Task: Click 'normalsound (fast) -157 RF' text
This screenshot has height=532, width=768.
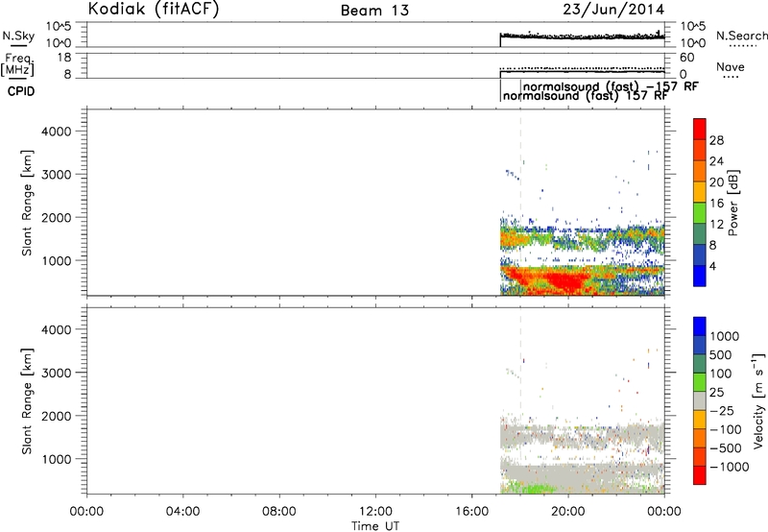Action: coord(611,86)
